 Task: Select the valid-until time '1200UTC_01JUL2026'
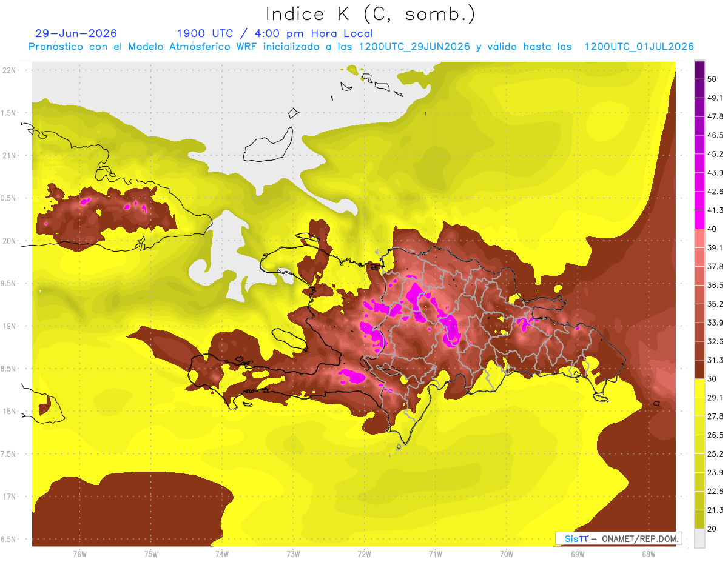[639, 47]
